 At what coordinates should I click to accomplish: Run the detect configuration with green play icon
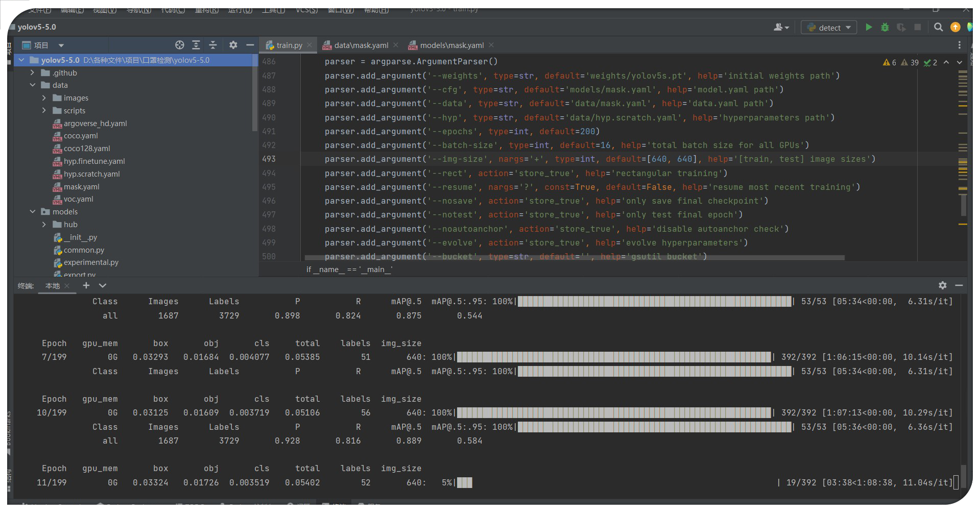click(x=869, y=28)
